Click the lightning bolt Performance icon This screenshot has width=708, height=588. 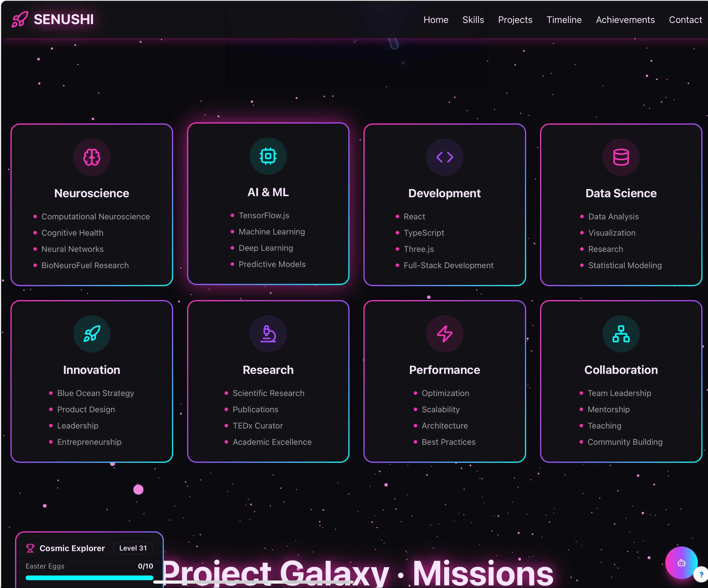pos(444,334)
